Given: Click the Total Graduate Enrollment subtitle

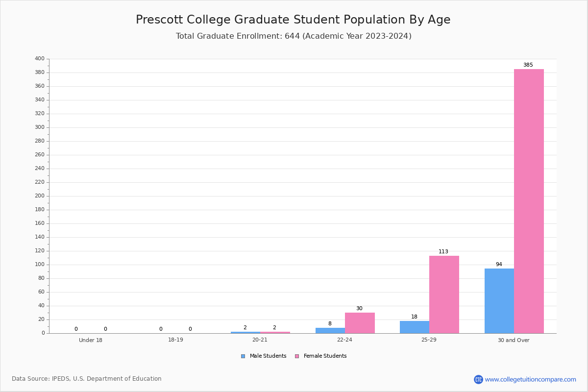Looking at the screenshot, I should pyautogui.click(x=294, y=36).
